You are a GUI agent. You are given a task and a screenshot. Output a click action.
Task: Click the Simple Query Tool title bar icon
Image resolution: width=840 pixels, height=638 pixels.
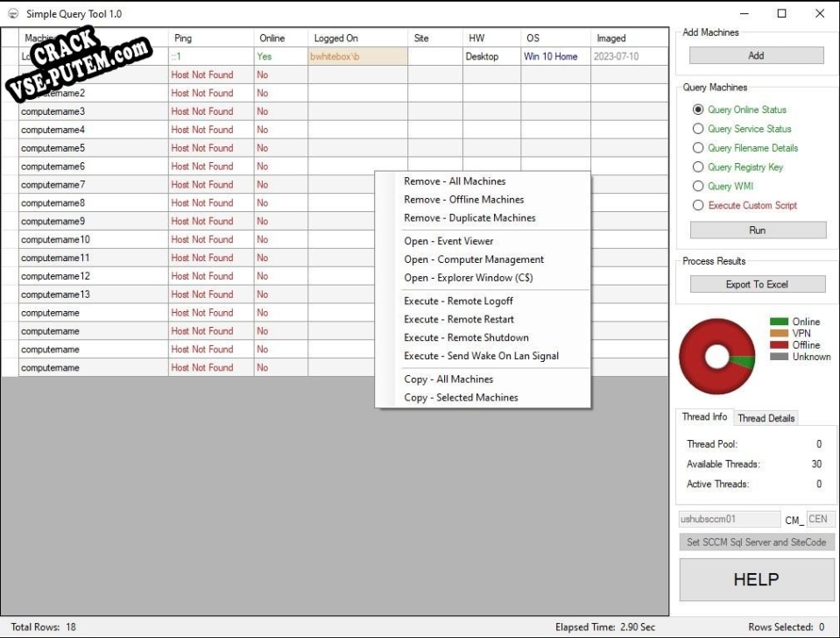[12, 14]
